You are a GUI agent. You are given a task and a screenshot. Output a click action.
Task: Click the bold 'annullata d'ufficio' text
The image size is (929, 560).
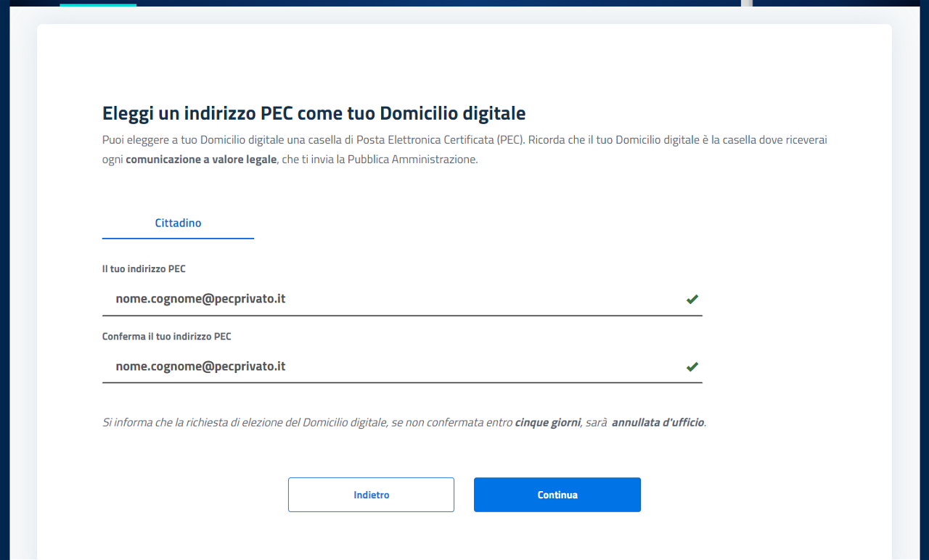point(658,422)
